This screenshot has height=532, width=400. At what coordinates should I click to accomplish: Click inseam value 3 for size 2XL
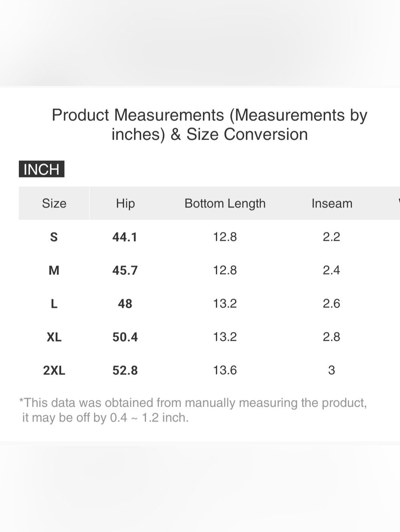pos(332,370)
